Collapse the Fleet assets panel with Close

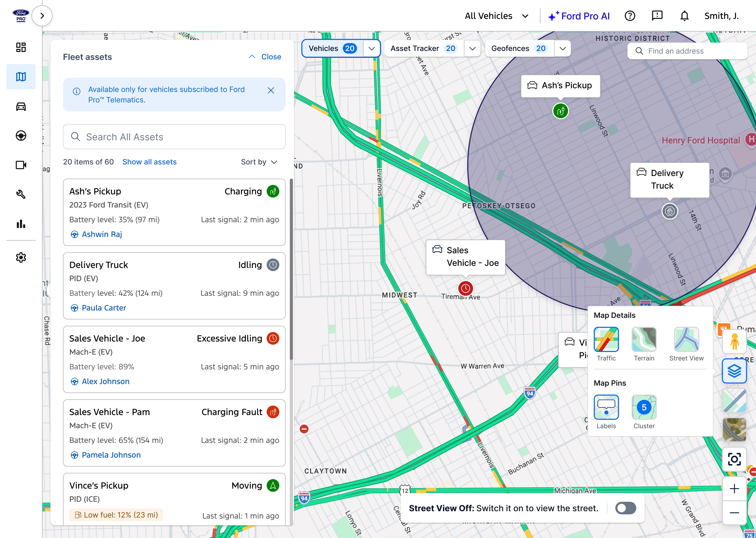[x=265, y=57]
